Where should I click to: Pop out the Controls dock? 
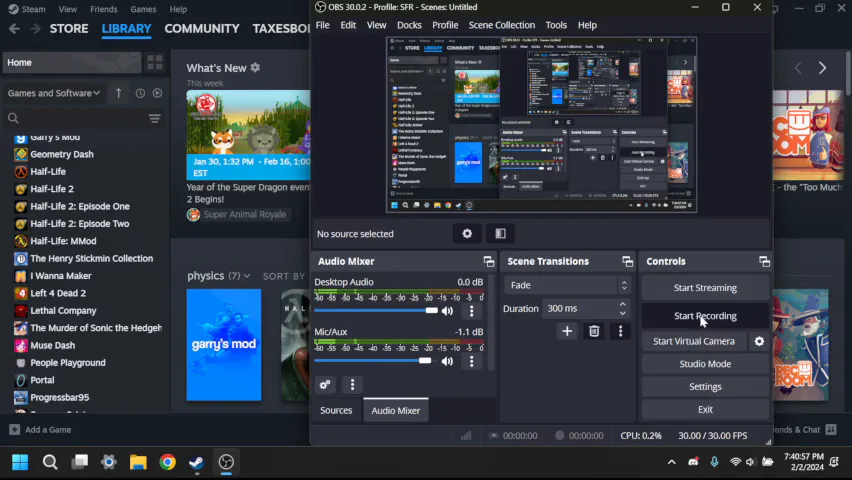click(764, 261)
